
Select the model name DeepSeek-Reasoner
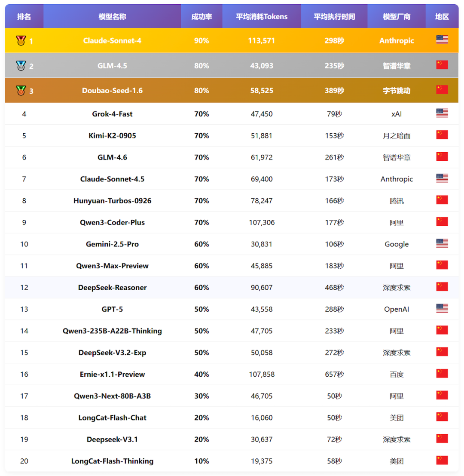(x=112, y=288)
